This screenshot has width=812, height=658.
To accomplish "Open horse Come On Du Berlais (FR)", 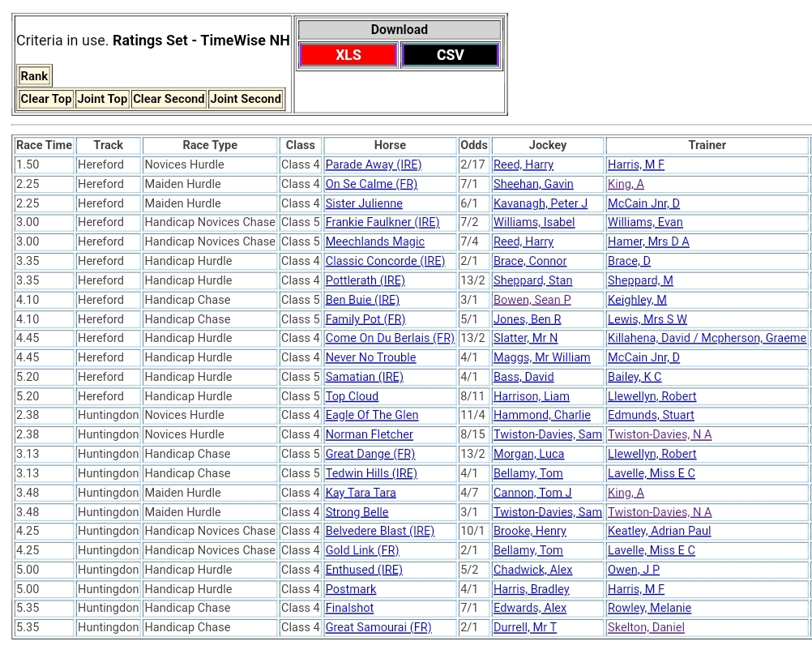I will [390, 338].
